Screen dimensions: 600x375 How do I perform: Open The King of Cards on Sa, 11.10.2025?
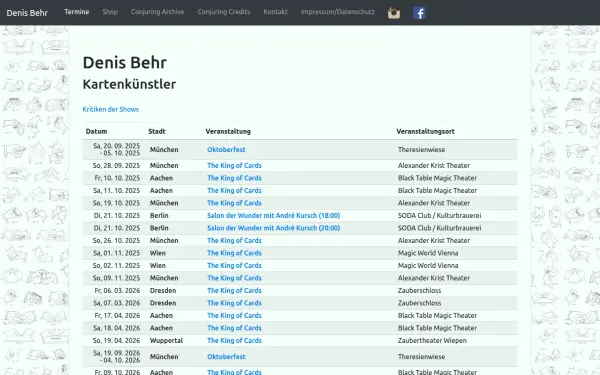click(x=234, y=191)
